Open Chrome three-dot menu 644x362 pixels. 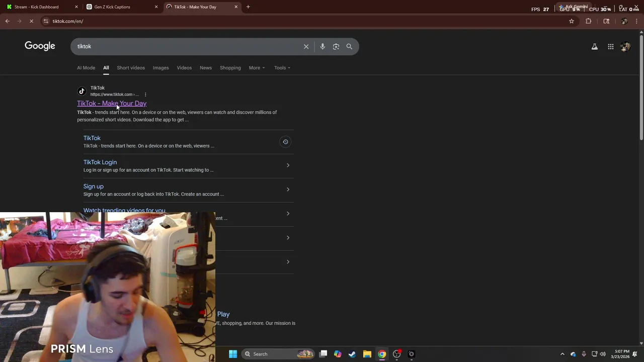click(x=637, y=21)
